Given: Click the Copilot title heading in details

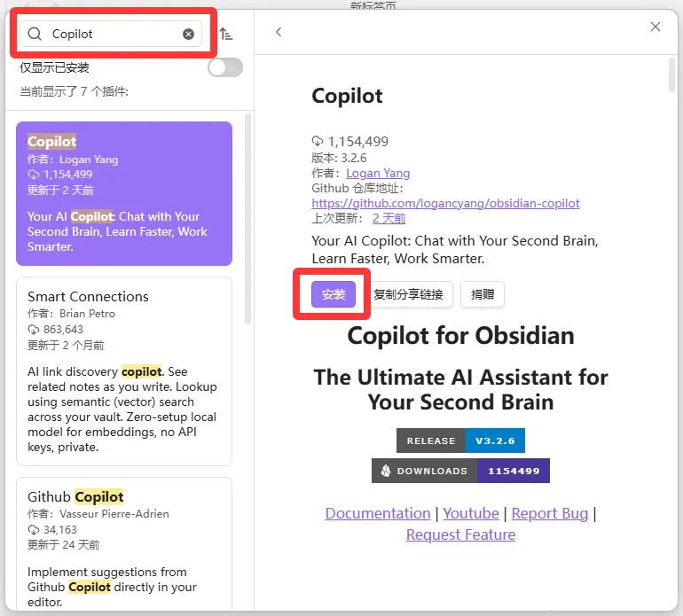Looking at the screenshot, I should tap(347, 96).
